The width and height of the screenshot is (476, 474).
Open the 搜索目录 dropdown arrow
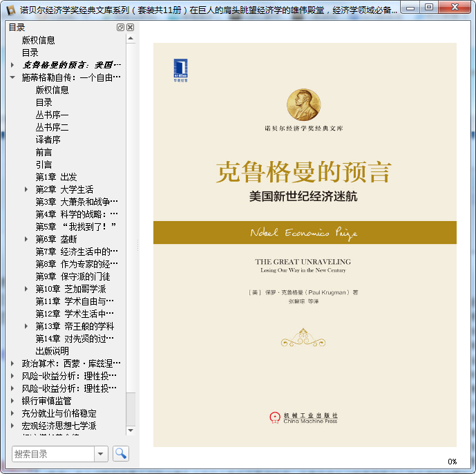pos(101,454)
